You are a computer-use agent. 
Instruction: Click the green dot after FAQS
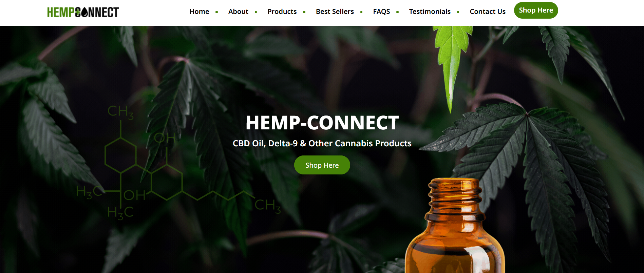(397, 12)
